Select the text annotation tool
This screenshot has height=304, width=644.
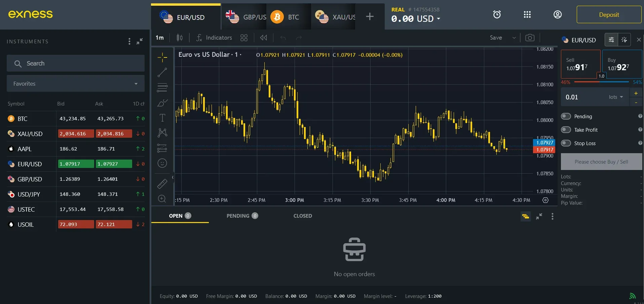click(x=162, y=118)
